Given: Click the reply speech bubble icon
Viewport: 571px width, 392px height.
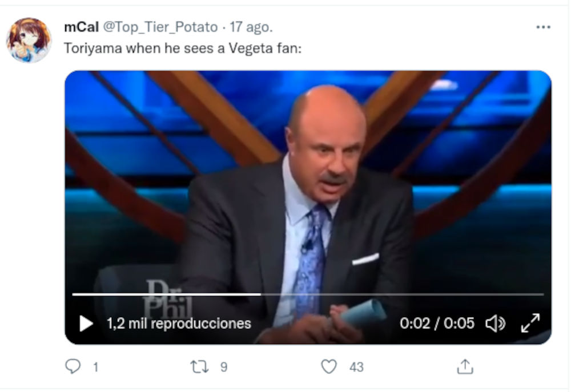Looking at the screenshot, I should point(73,366).
